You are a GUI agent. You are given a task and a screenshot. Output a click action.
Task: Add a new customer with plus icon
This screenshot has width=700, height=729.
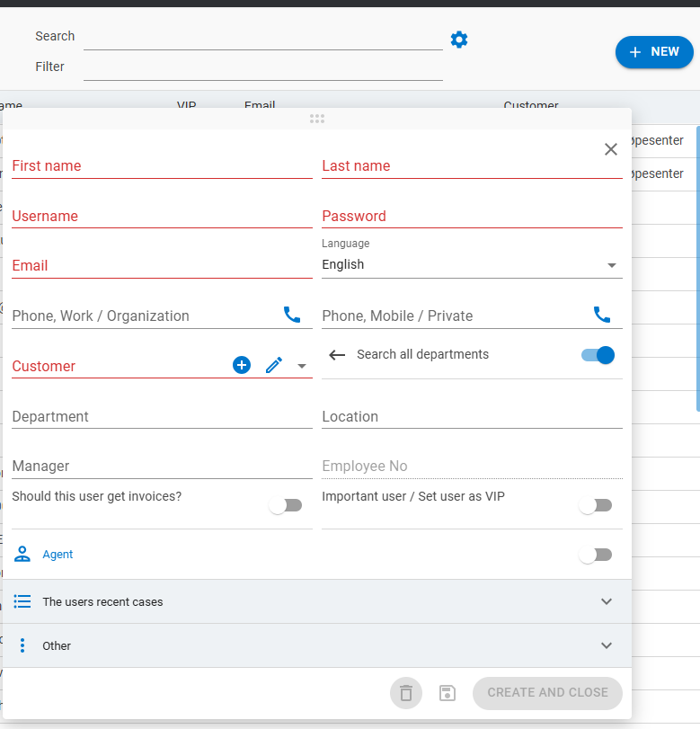(x=242, y=365)
